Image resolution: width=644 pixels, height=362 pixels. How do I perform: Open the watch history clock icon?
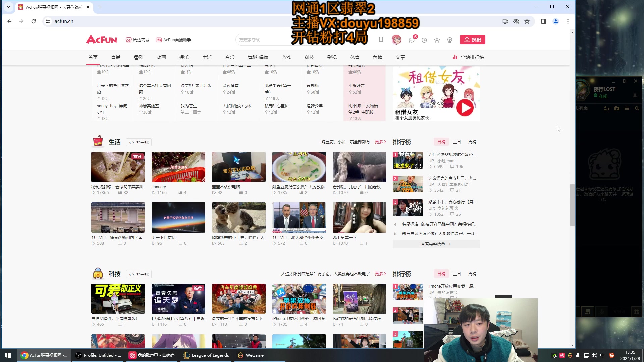click(424, 40)
